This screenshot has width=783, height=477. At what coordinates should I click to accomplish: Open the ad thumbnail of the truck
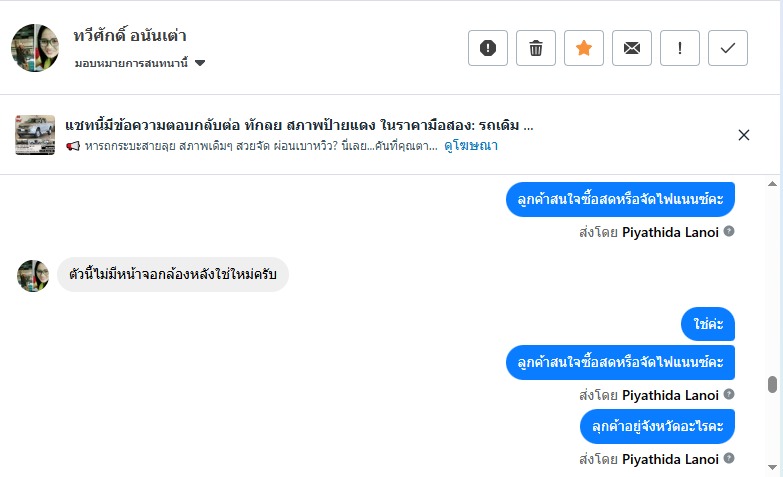tap(35, 135)
